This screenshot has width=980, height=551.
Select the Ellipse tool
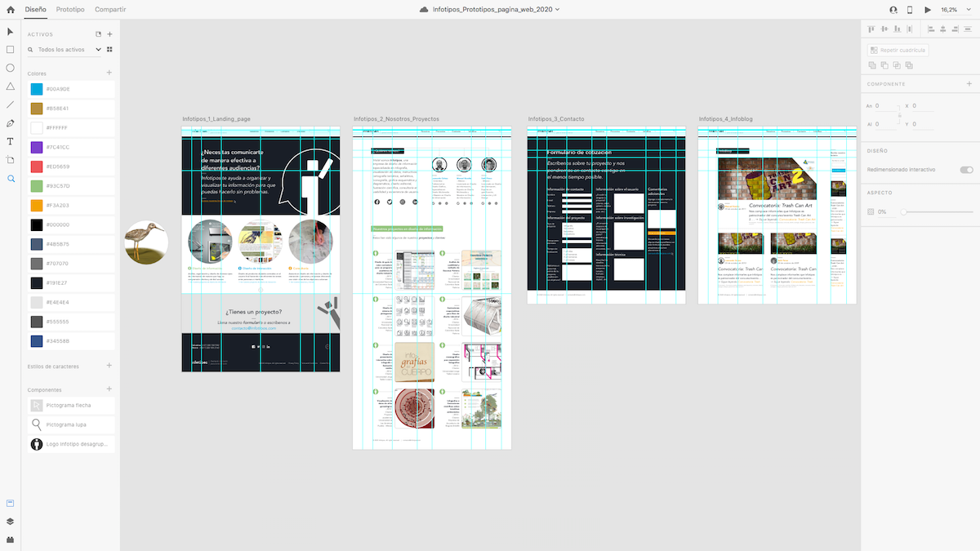click(x=11, y=68)
